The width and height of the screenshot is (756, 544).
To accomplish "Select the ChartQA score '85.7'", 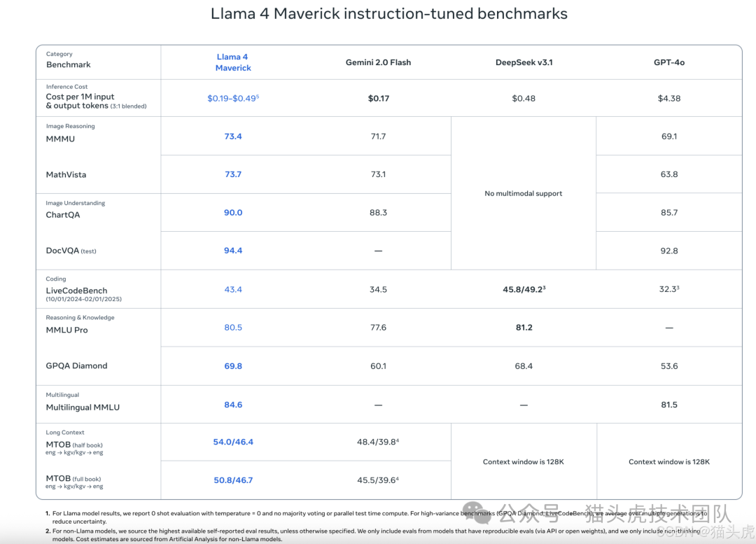I will point(668,213).
